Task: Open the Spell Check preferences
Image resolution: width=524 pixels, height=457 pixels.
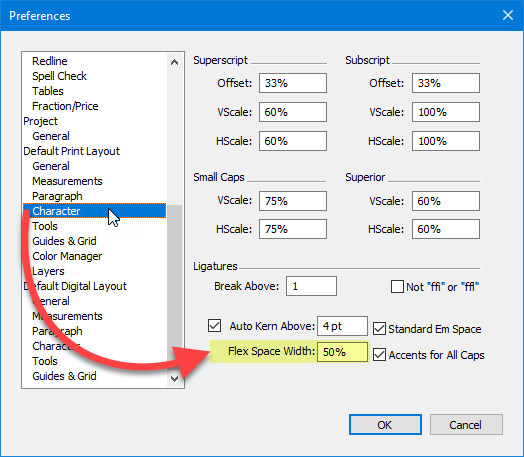Action: tap(59, 76)
